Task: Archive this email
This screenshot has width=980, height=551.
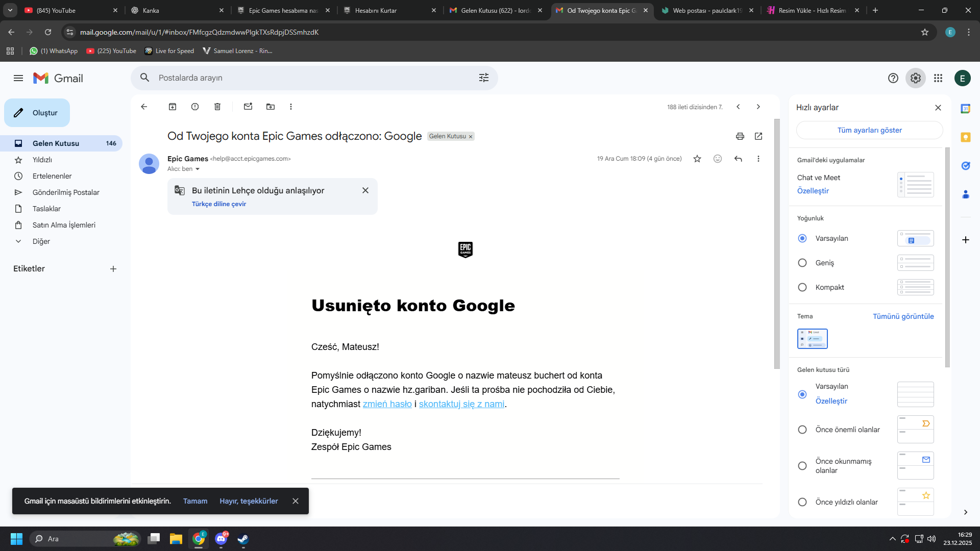Action: coord(173,107)
